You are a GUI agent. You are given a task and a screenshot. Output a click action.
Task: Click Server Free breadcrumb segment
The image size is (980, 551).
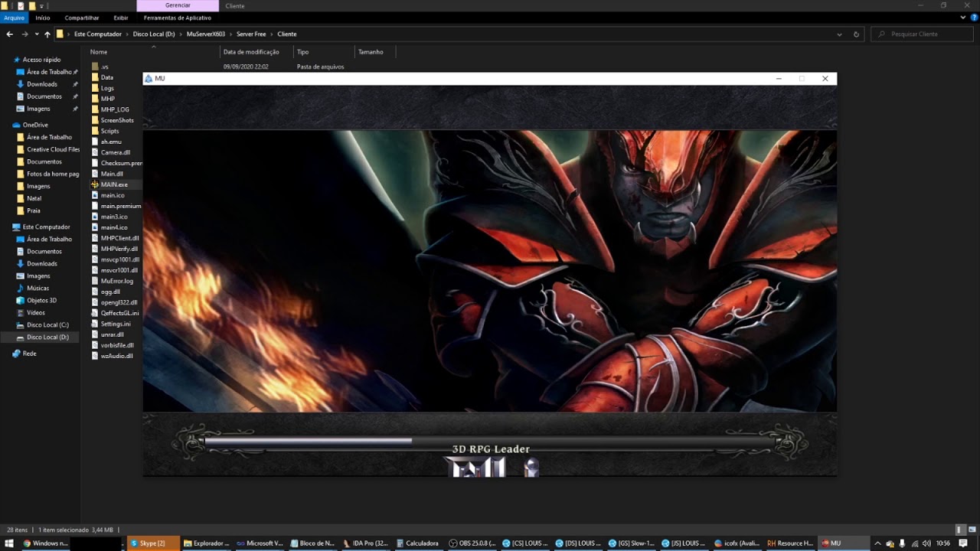(x=251, y=34)
